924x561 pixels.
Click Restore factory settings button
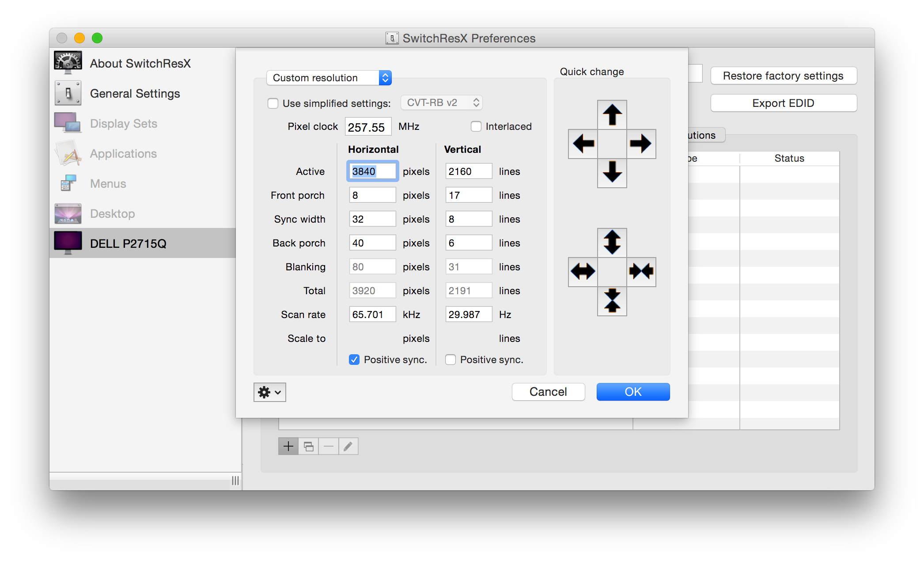(x=783, y=76)
